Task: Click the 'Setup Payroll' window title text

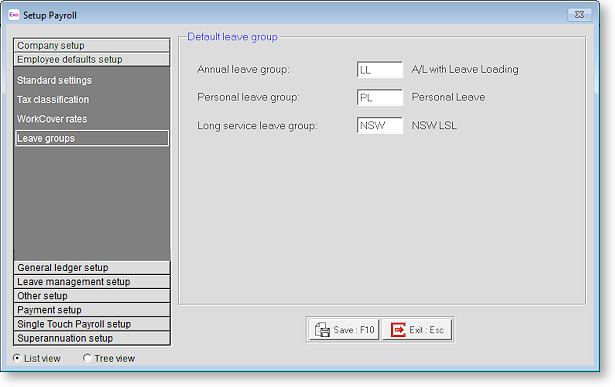Action: 50,15
